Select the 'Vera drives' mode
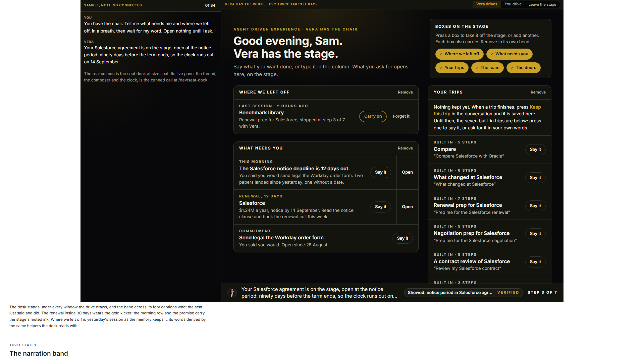 pos(487,4)
